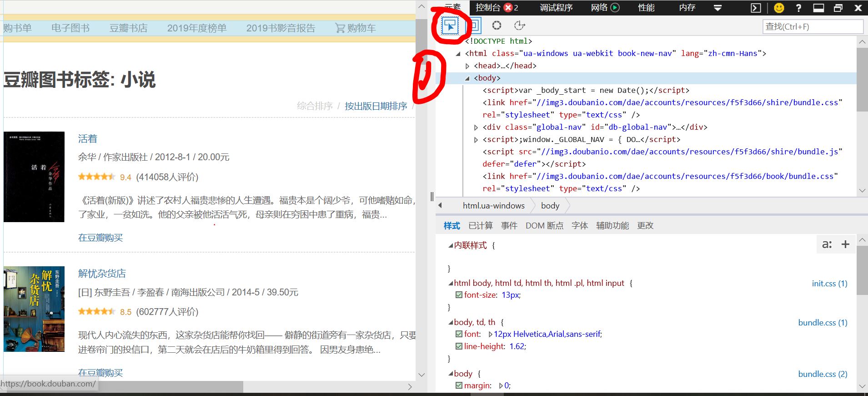Click the shopping cart icon in the page navigation

[x=340, y=28]
